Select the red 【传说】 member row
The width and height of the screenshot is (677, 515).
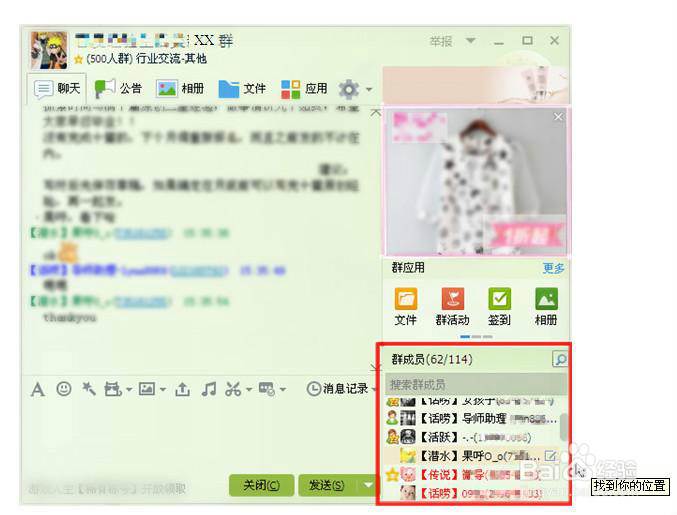click(x=472, y=475)
